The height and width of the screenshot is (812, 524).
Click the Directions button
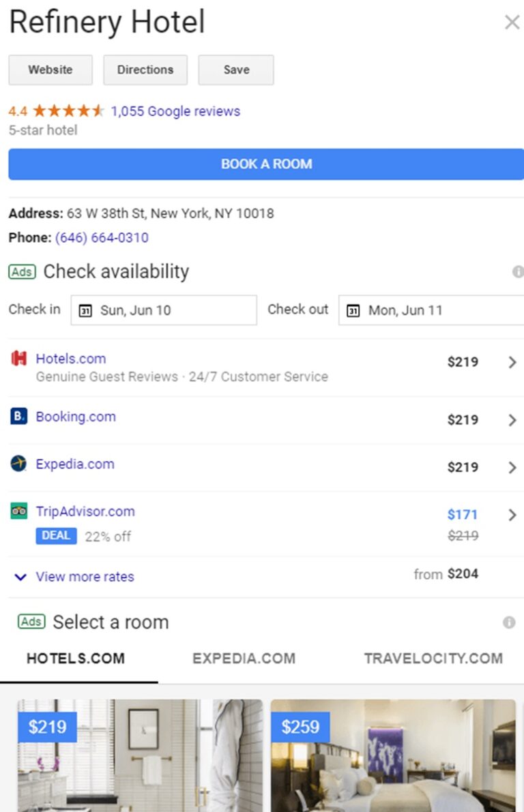[x=145, y=70]
